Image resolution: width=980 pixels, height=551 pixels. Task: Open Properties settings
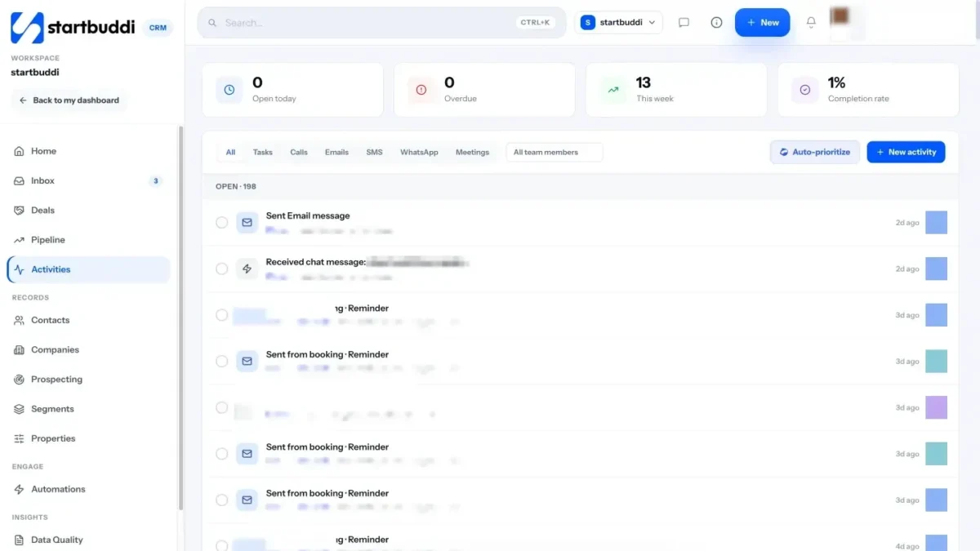coord(88,438)
